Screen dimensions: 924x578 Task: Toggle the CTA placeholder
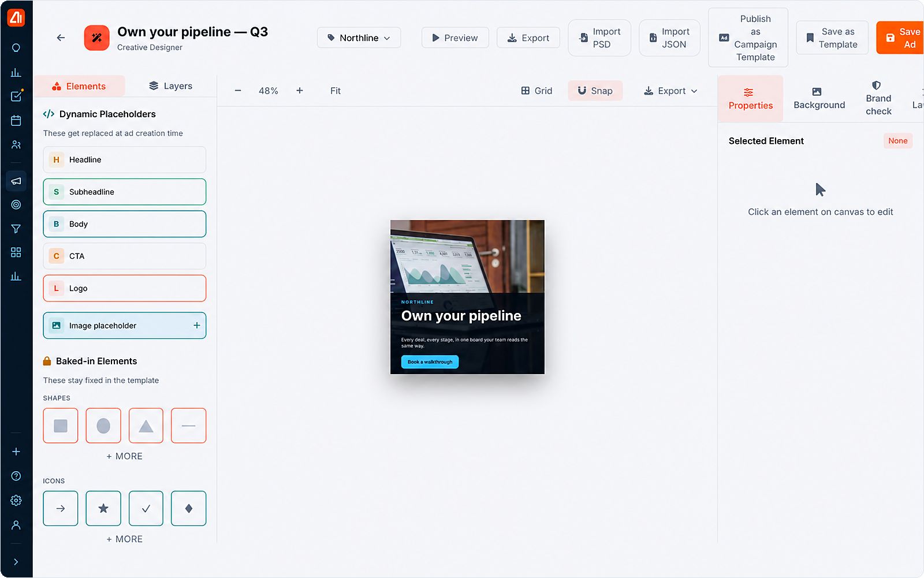pyautogui.click(x=125, y=256)
